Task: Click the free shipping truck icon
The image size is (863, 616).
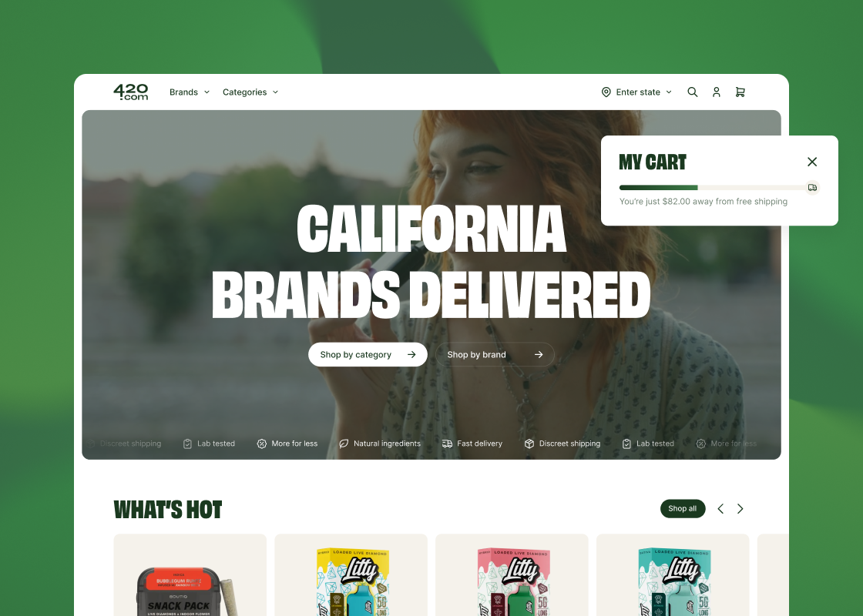Action: click(812, 188)
